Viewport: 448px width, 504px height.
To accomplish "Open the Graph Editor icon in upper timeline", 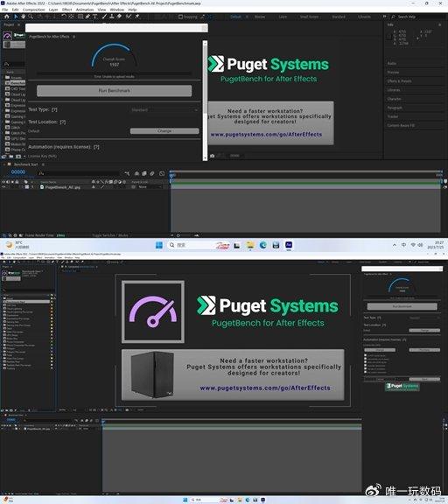I will coord(162,173).
